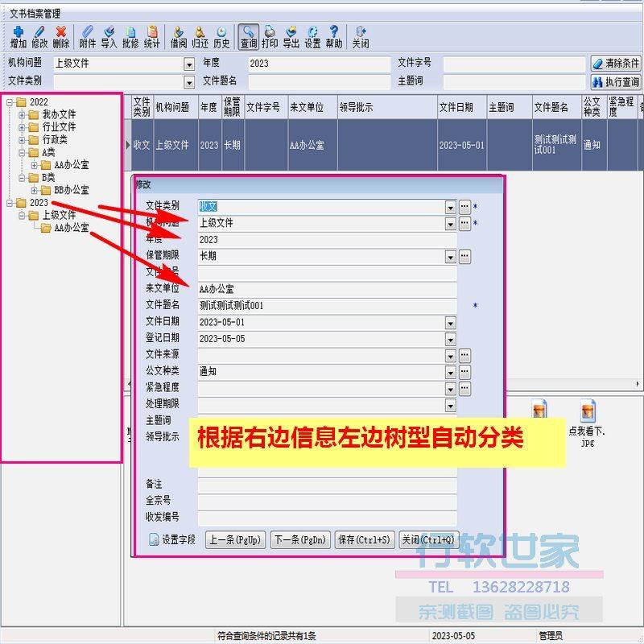The width and height of the screenshot is (644, 644).
Task: Click the 设置字段 link with icon
Action: 172,539
